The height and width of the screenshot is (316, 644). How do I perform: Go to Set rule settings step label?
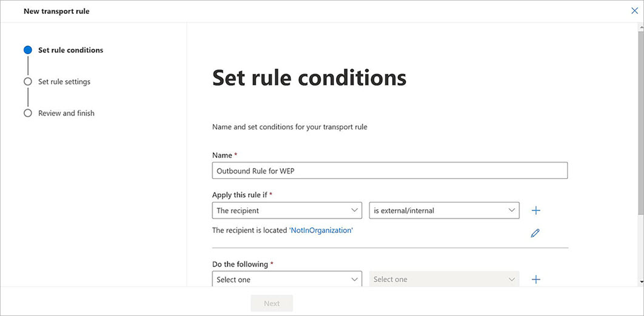(x=64, y=82)
